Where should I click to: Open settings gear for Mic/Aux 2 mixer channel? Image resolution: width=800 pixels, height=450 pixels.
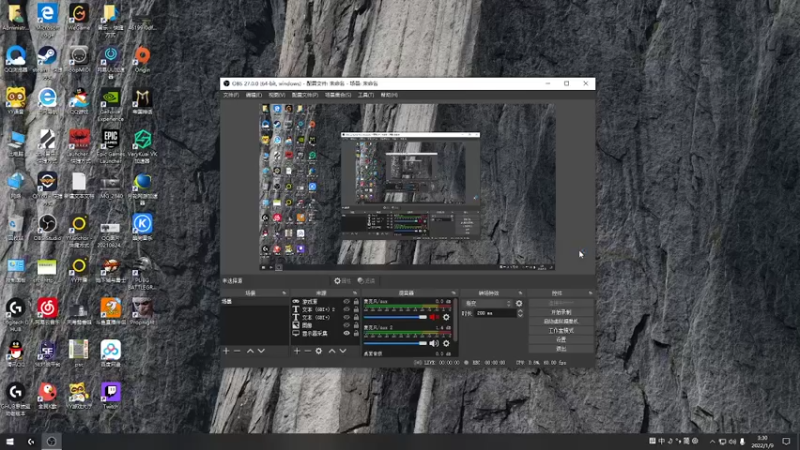pos(446,343)
